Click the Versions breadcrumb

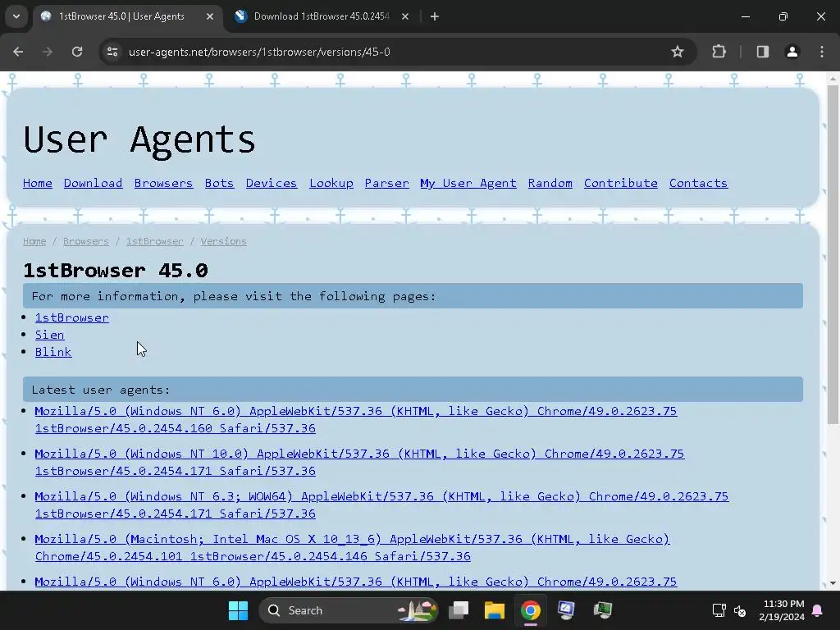pyautogui.click(x=223, y=242)
